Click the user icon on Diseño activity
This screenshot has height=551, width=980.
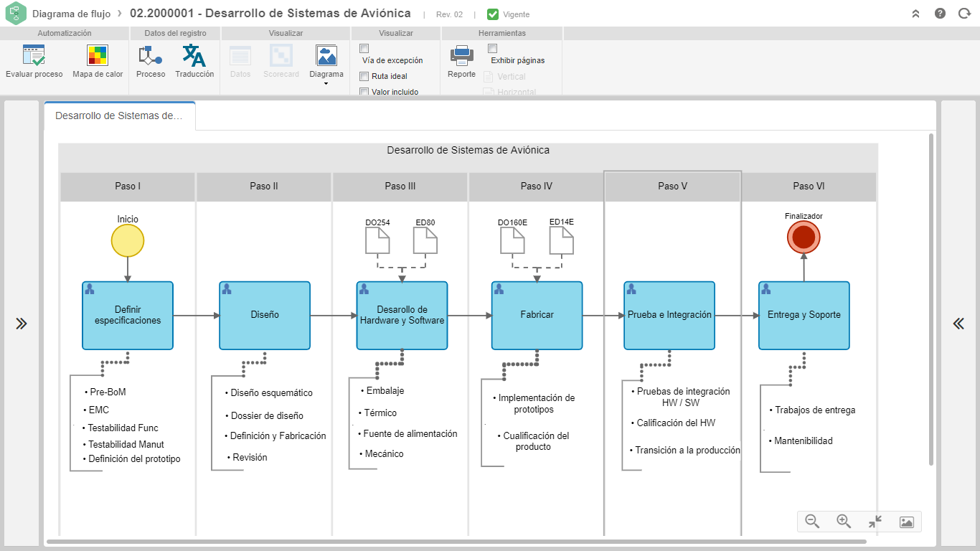click(x=227, y=289)
